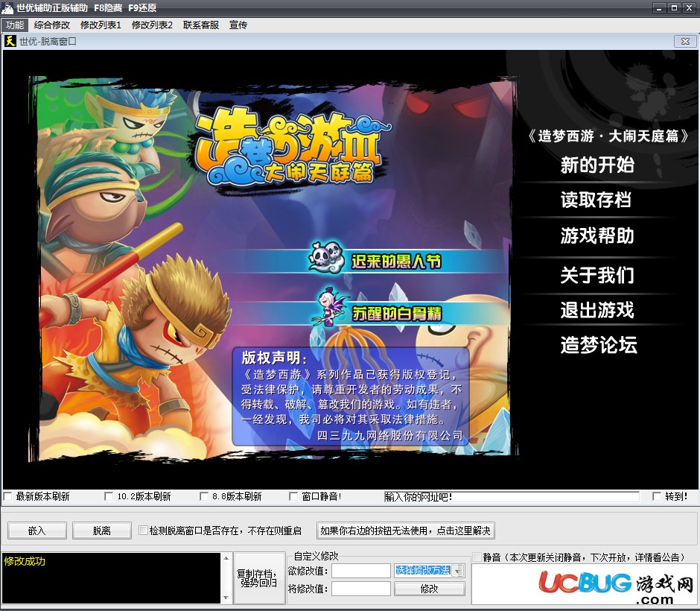Click the 修改 button
The height and width of the screenshot is (611, 700).
tap(430, 589)
